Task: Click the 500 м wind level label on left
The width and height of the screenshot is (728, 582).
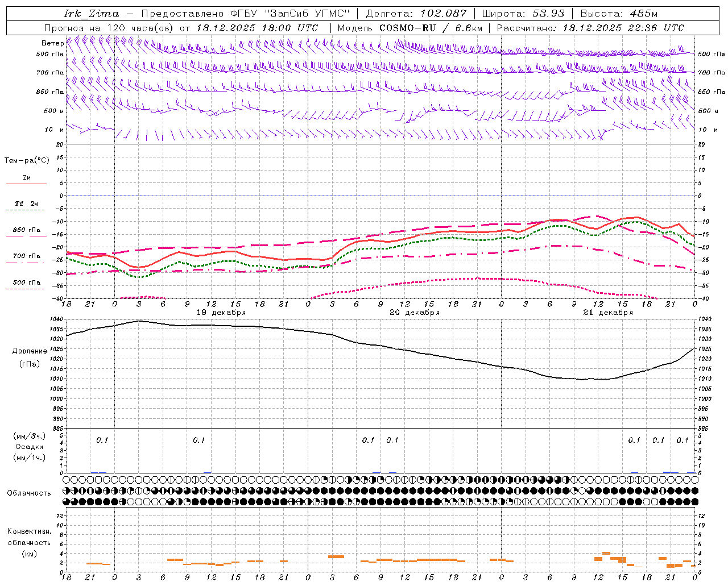Action: pos(54,111)
